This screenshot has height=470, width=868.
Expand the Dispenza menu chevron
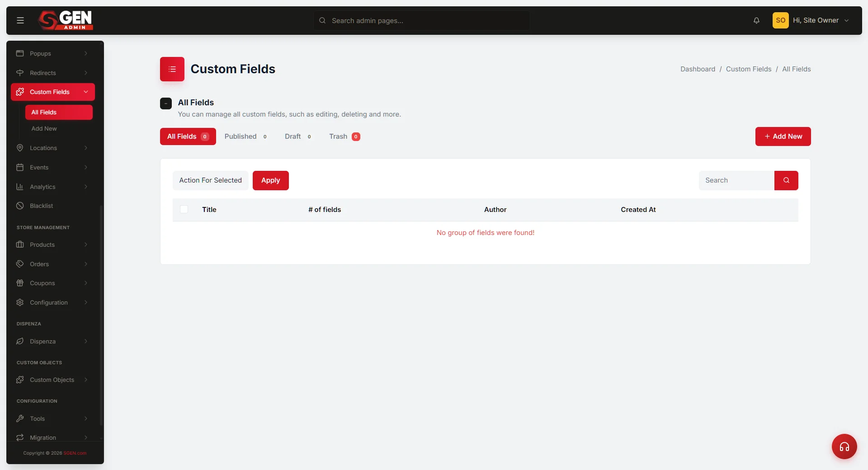[86, 341]
